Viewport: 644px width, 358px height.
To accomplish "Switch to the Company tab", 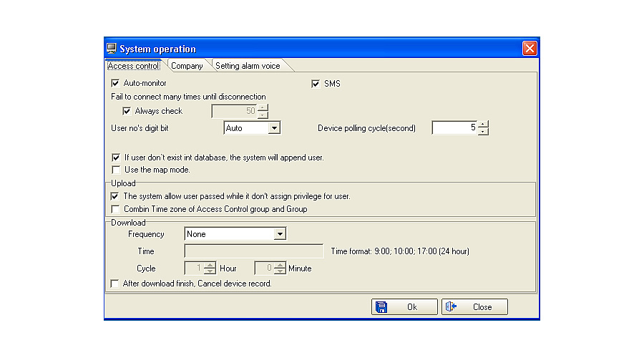I will [x=187, y=66].
